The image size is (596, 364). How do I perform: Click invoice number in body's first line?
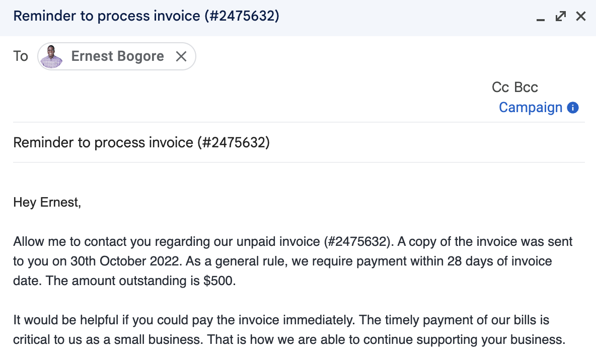pyautogui.click(x=357, y=241)
